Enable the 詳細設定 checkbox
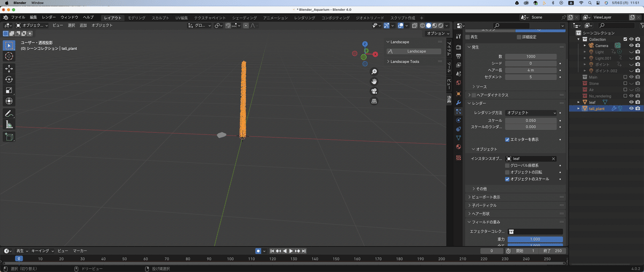Image resolution: width=644 pixels, height=272 pixels. pos(519,37)
